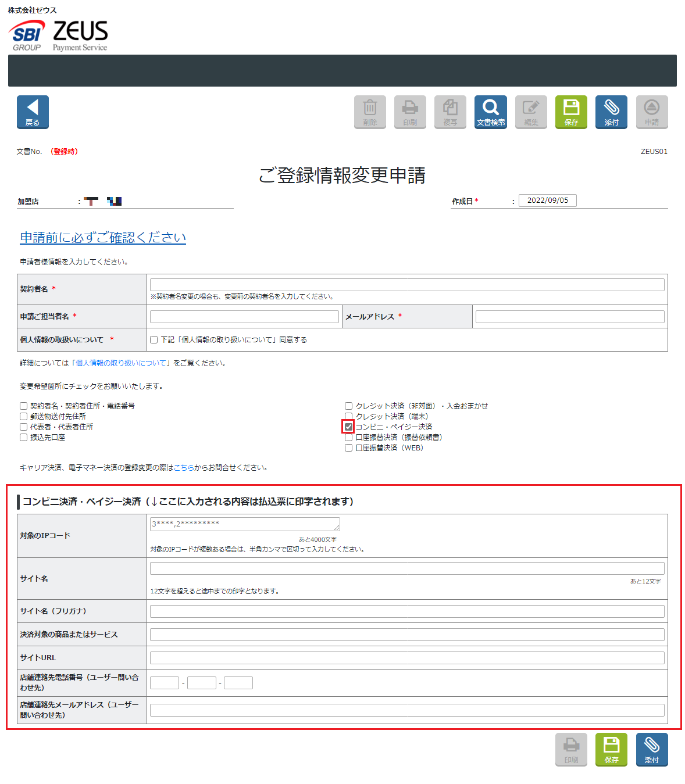Focus the サイトURL input field
685x784 pixels.
[407, 658]
